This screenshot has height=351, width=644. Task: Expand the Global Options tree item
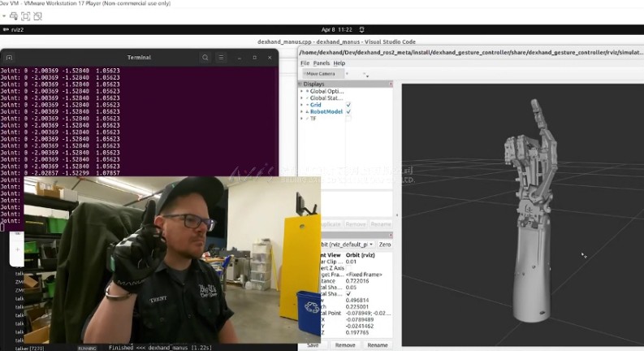click(x=301, y=92)
